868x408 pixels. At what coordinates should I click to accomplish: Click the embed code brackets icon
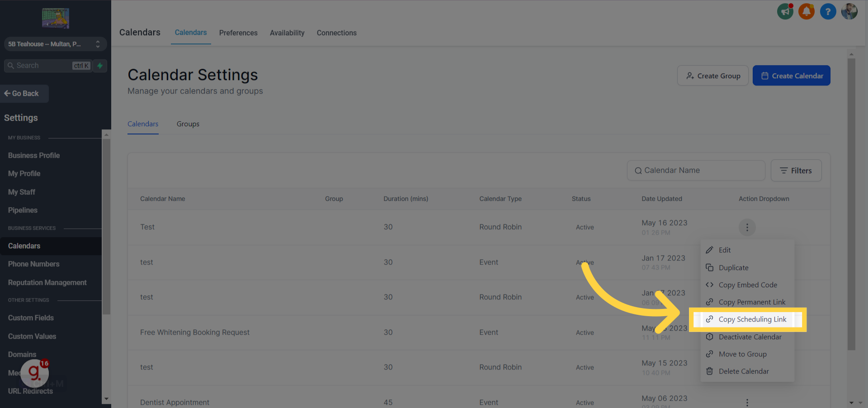point(710,285)
